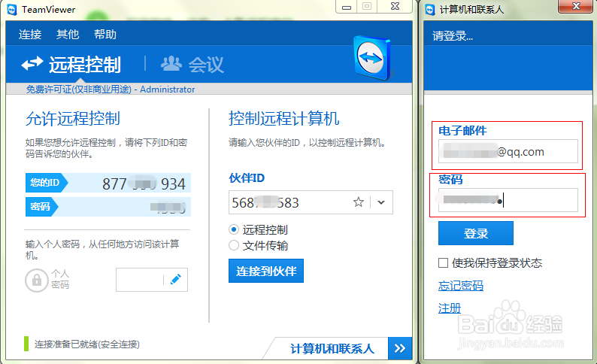Click the 计算机和联系人 window title icon

(x=430, y=10)
